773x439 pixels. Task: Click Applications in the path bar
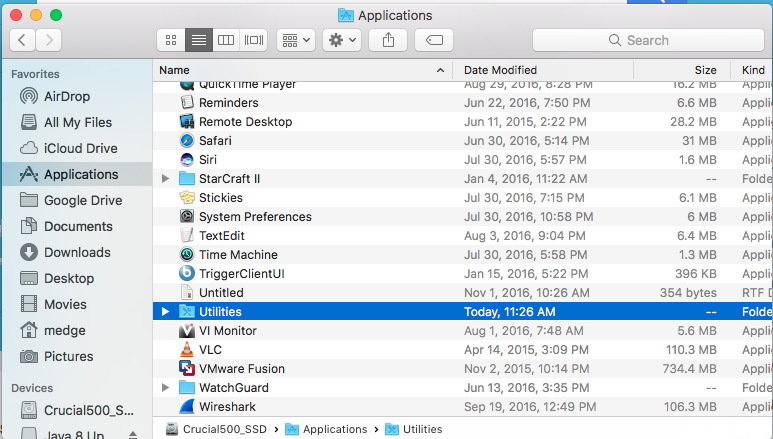click(x=335, y=429)
